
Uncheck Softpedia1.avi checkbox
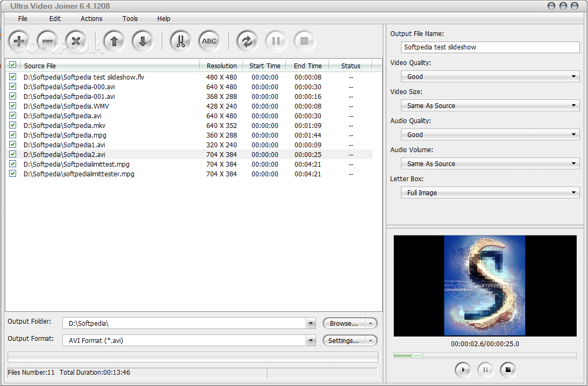coord(13,145)
